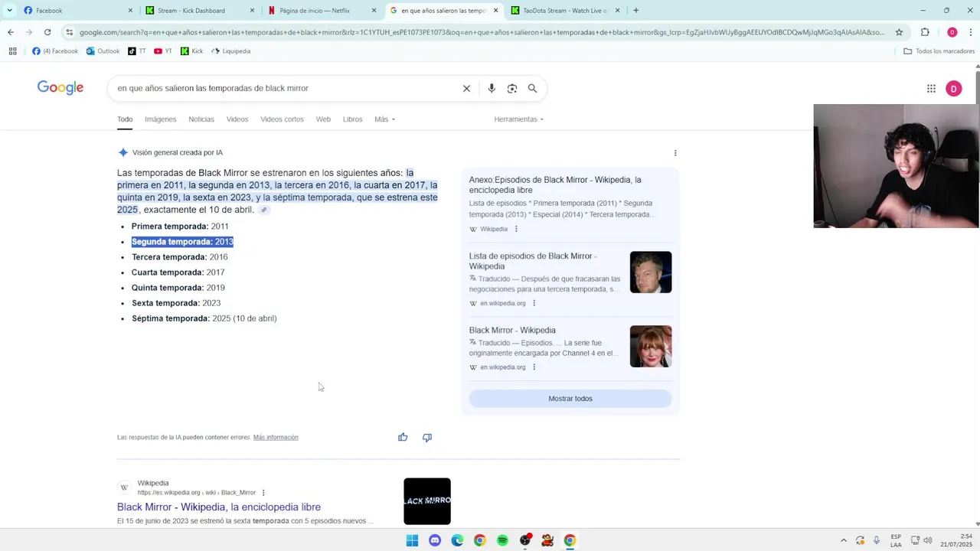Viewport: 980px width, 551px height.
Task: Expand the Herramientas dropdown
Action: coord(518,119)
